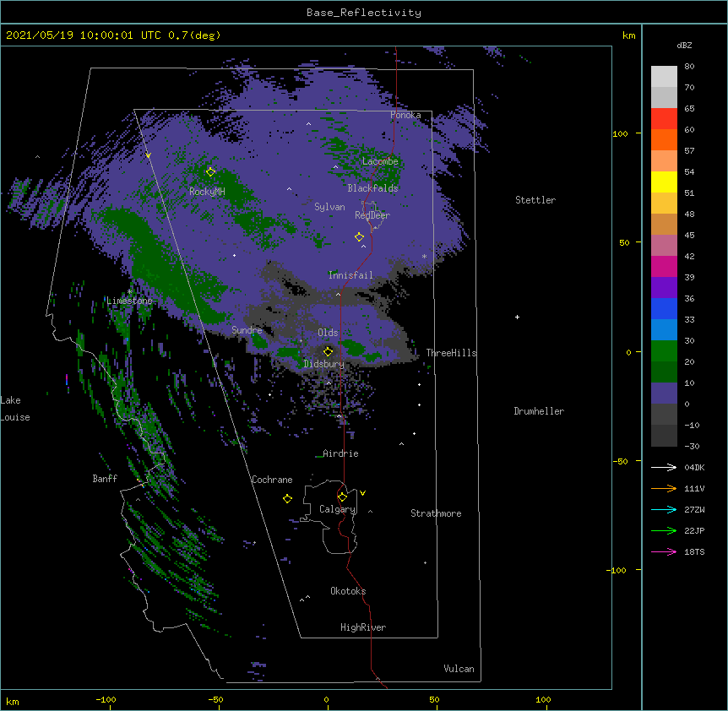
Task: Pick the blue swatch between 36 and 33 dBZ
Action: point(664,308)
